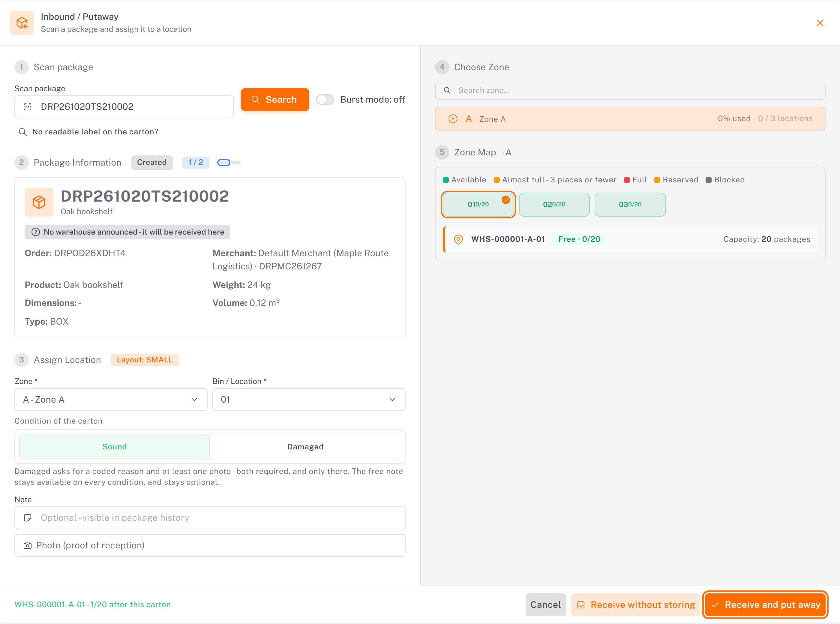Image resolution: width=840 pixels, height=624 pixels.
Task: Click the magnifier beside No readable label
Action: click(x=23, y=132)
